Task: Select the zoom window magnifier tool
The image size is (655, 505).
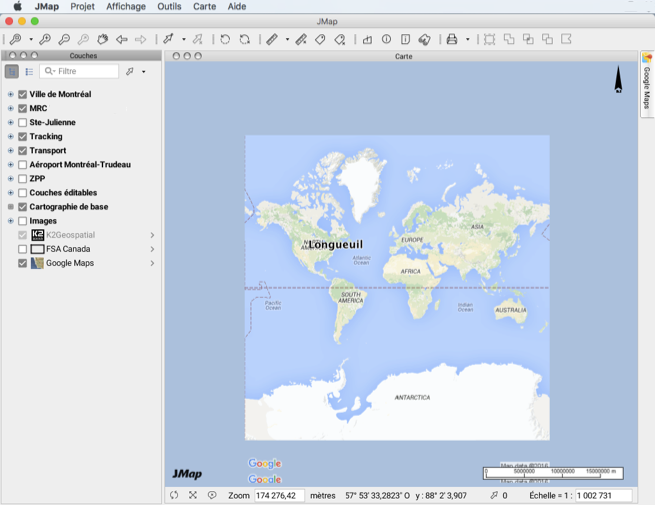Action: tap(15, 39)
